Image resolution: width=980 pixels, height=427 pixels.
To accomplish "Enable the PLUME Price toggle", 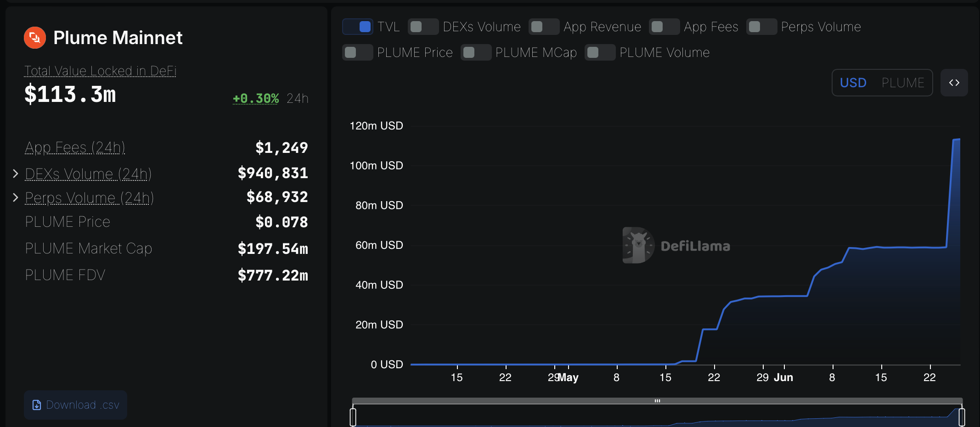I will (358, 52).
